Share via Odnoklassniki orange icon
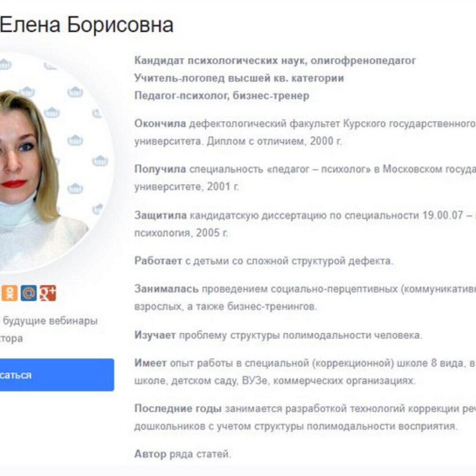The image size is (476, 476). click(x=9, y=293)
